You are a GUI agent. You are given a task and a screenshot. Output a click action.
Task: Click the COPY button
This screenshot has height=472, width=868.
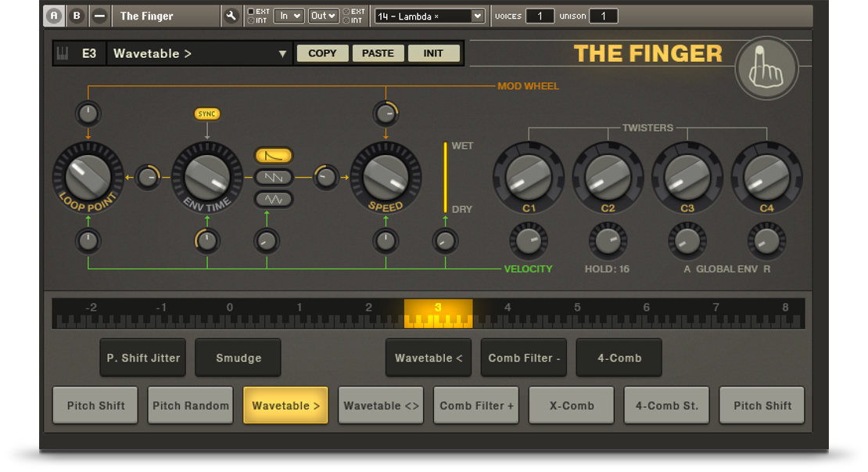tap(322, 53)
